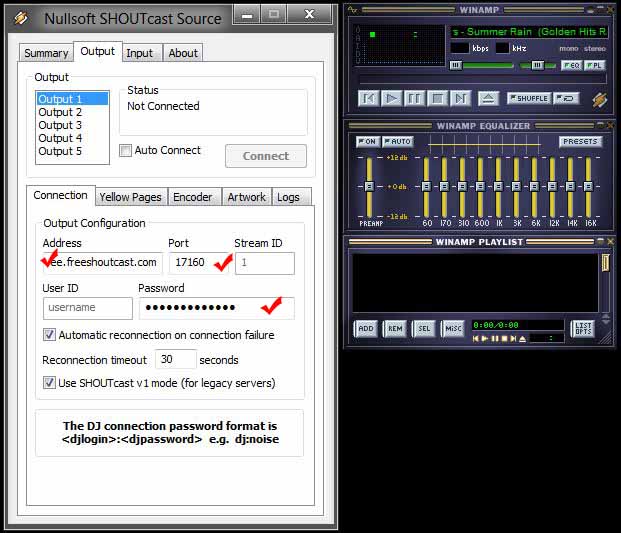Open Artwork tab
621x533 pixels.
click(x=246, y=197)
